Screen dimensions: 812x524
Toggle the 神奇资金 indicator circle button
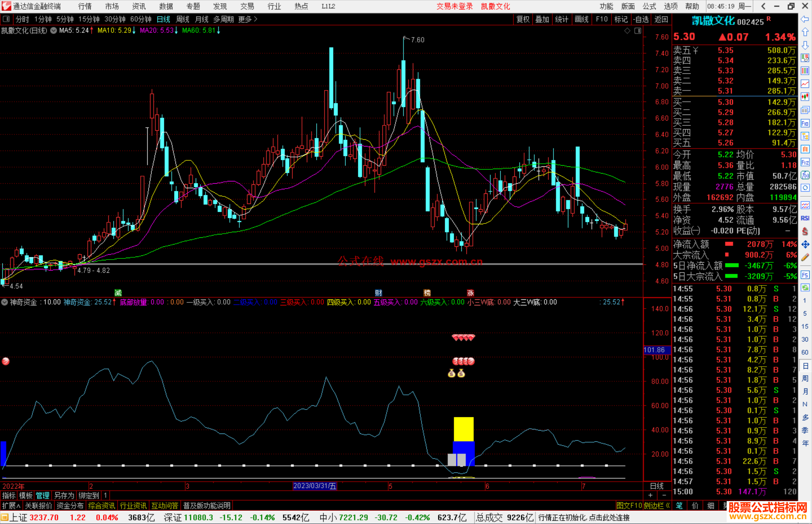coord(5,302)
